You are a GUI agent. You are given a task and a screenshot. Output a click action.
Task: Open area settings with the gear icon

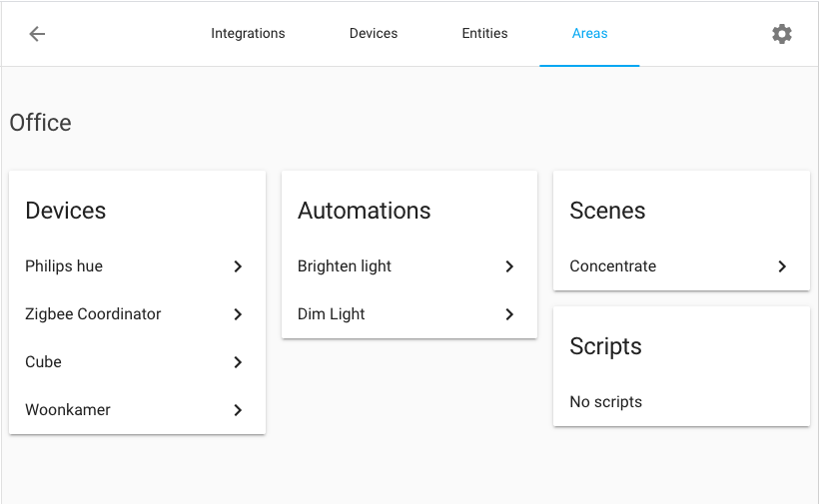tap(781, 34)
